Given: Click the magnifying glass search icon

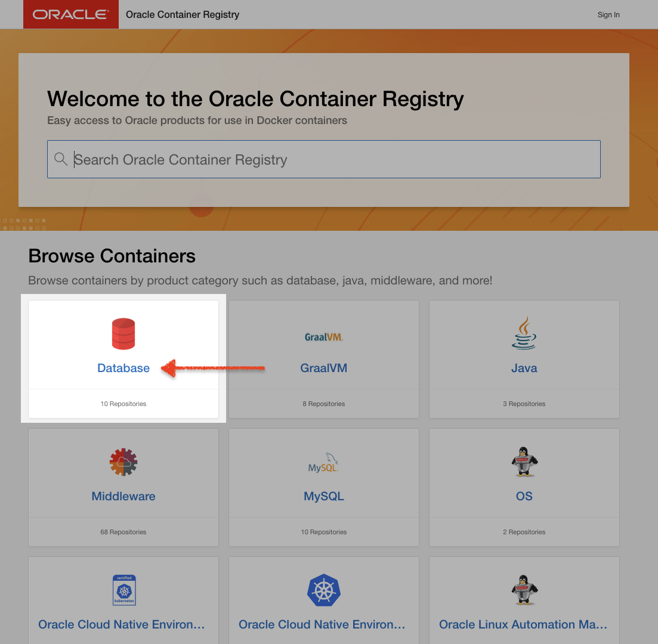Looking at the screenshot, I should click(x=61, y=159).
